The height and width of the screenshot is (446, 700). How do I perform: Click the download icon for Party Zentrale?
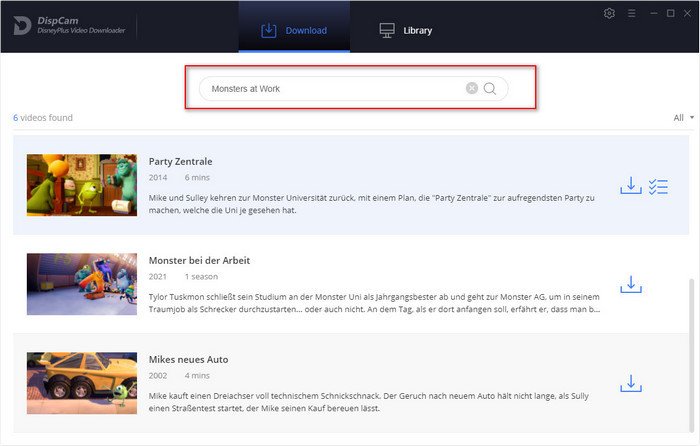[631, 186]
